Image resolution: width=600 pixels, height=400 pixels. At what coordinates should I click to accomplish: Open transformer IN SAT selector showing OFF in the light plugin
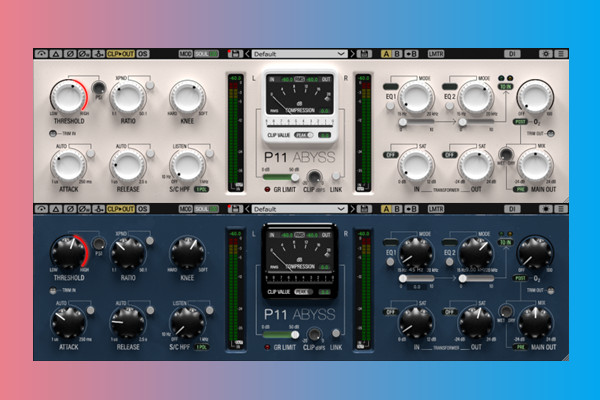pos(391,155)
